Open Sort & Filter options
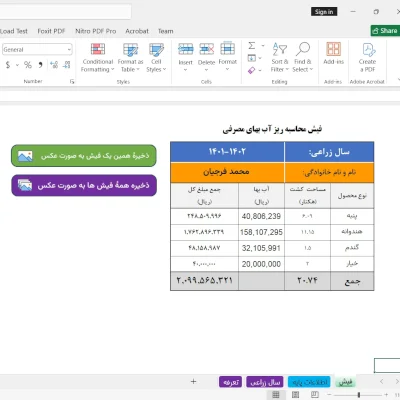400x400 pixels. [280, 58]
